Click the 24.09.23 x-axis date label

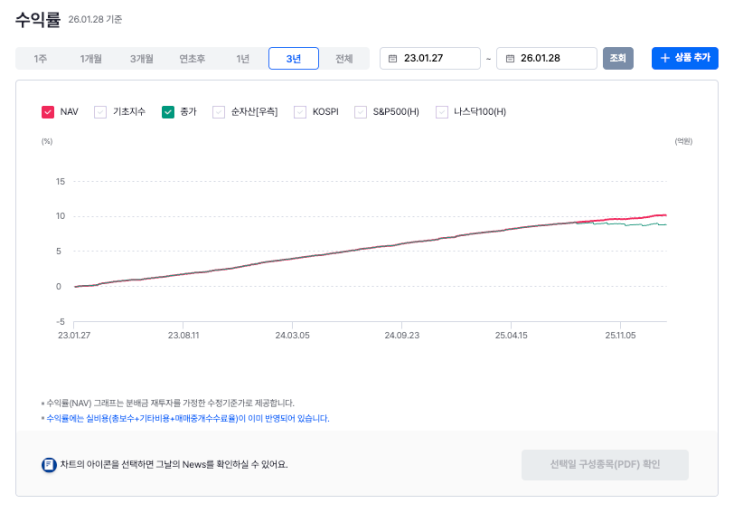[x=402, y=335]
